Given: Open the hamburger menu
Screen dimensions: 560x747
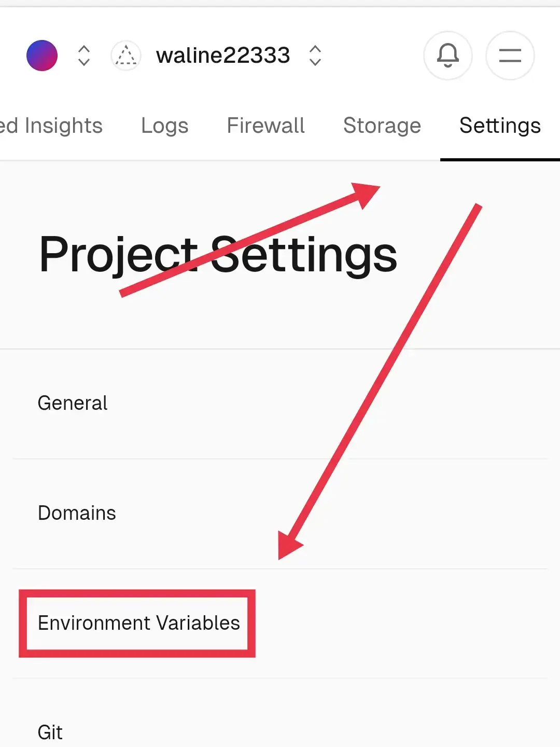Looking at the screenshot, I should [510, 56].
